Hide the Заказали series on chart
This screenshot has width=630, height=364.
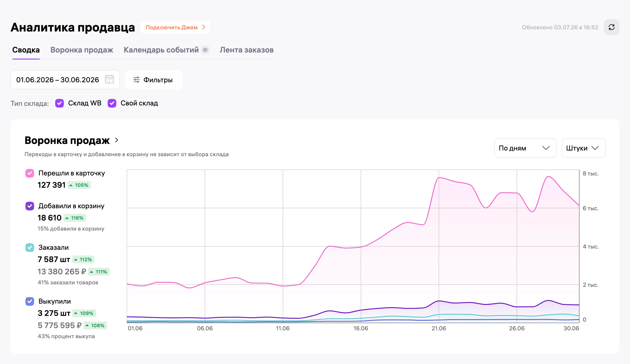[x=30, y=247]
